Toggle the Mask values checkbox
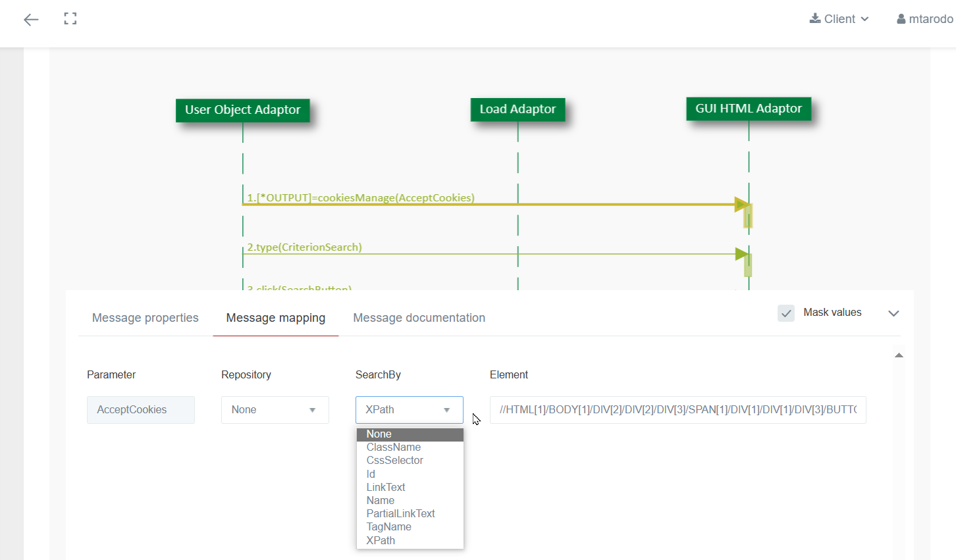 pos(786,313)
